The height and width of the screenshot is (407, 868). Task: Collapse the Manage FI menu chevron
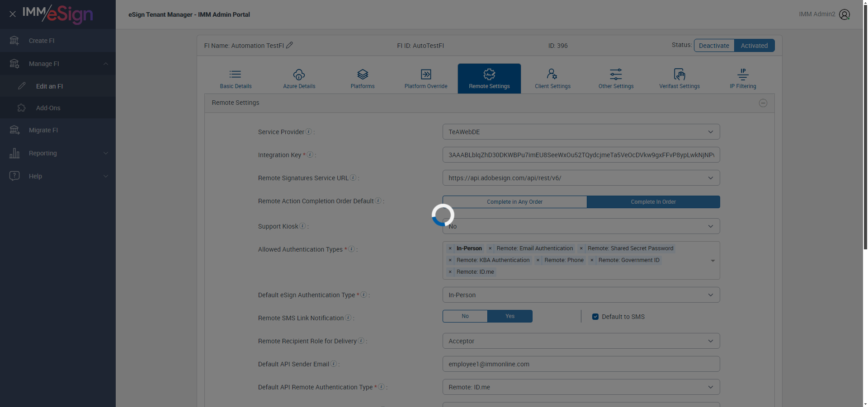pos(106,64)
